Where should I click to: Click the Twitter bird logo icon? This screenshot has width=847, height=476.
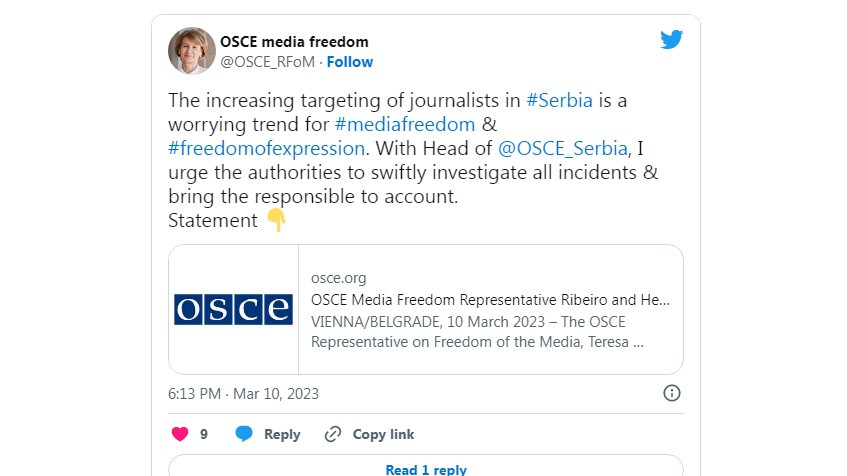pos(671,39)
